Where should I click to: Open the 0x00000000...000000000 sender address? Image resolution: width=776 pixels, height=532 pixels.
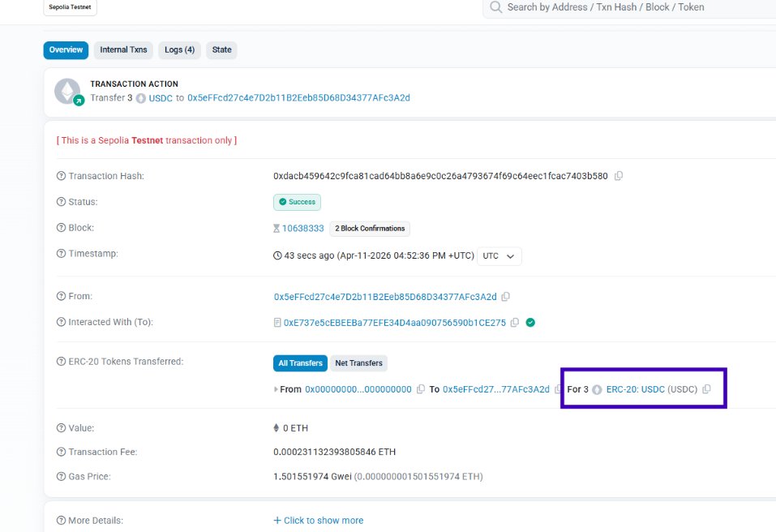[358, 389]
